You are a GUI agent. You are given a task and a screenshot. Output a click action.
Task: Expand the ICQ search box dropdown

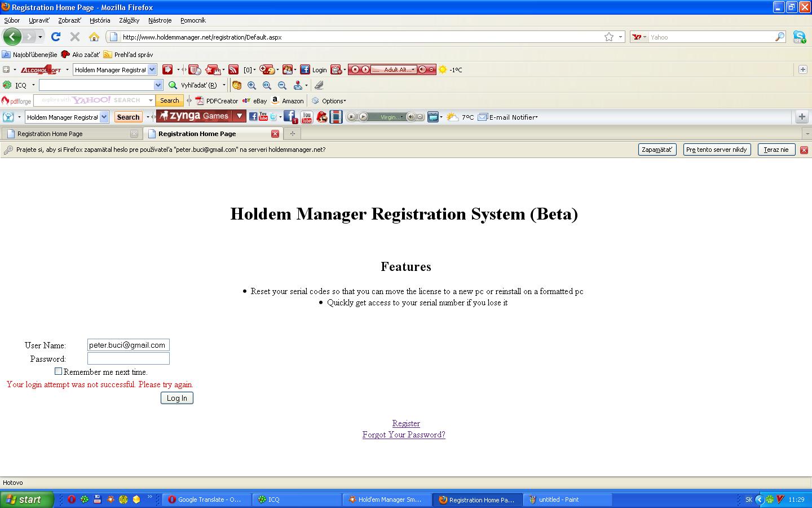pos(158,85)
